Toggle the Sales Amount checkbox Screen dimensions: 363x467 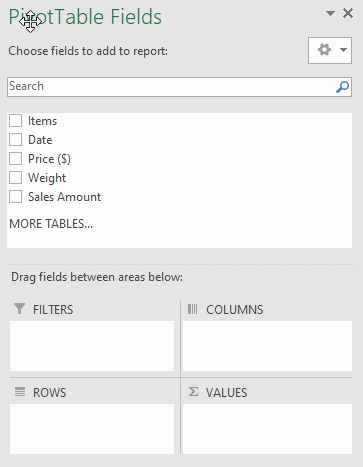(16, 197)
